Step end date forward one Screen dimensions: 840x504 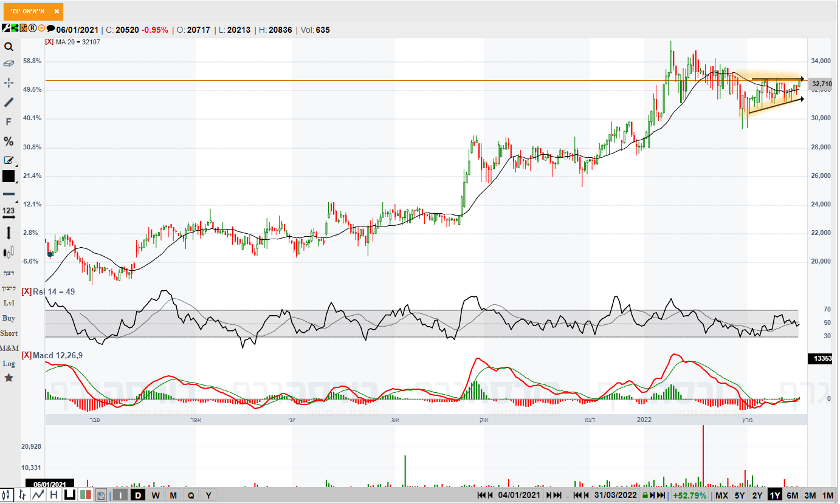(653, 495)
